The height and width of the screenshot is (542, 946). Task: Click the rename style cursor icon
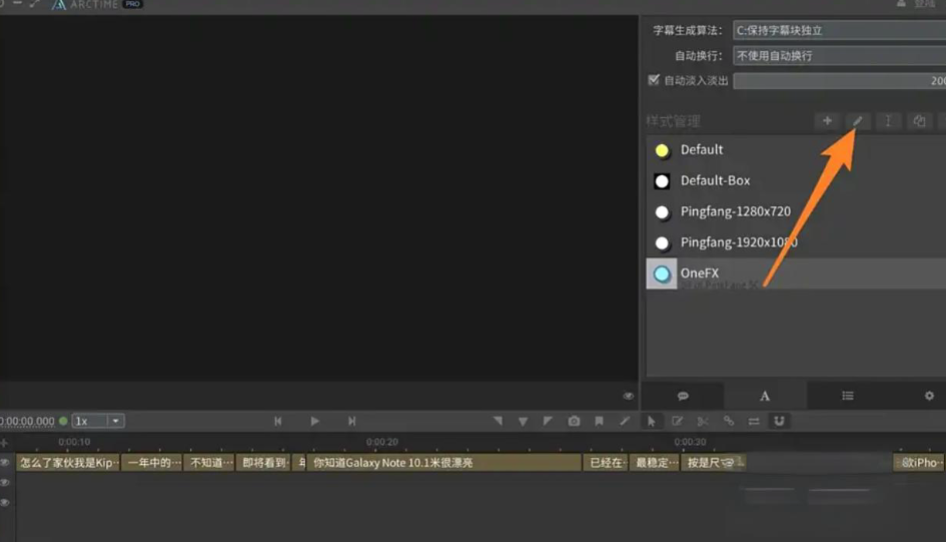tap(887, 121)
